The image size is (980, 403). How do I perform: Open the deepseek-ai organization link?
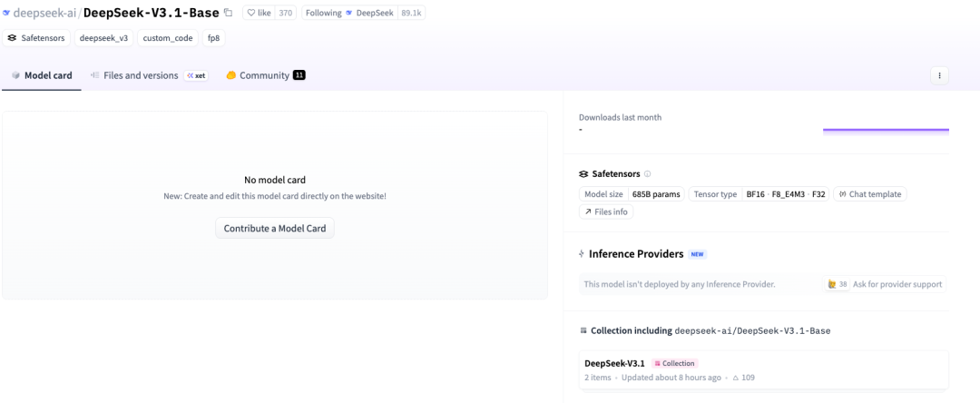44,13
